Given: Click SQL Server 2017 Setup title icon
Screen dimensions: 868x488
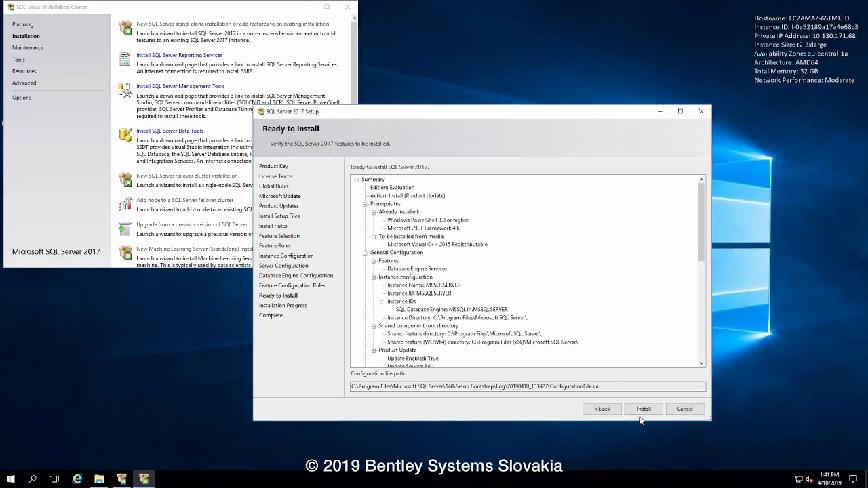Looking at the screenshot, I should point(261,111).
